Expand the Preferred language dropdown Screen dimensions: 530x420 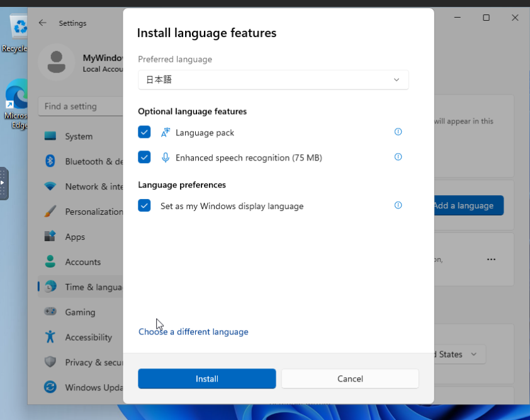273,80
